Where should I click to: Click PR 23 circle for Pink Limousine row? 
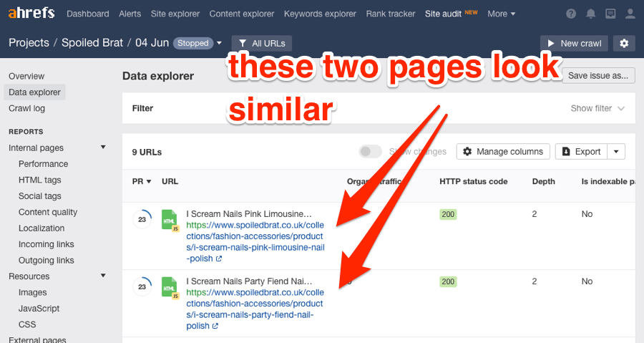coord(142,219)
